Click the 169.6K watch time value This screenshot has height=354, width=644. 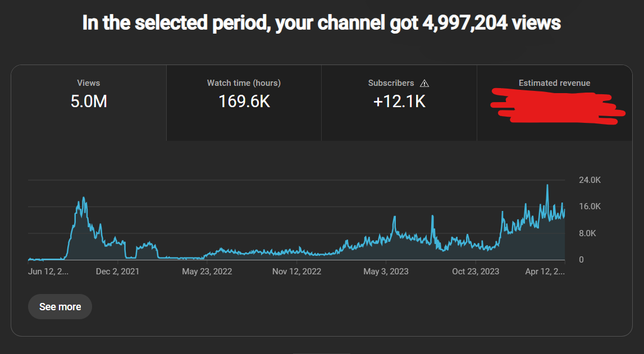click(x=244, y=102)
